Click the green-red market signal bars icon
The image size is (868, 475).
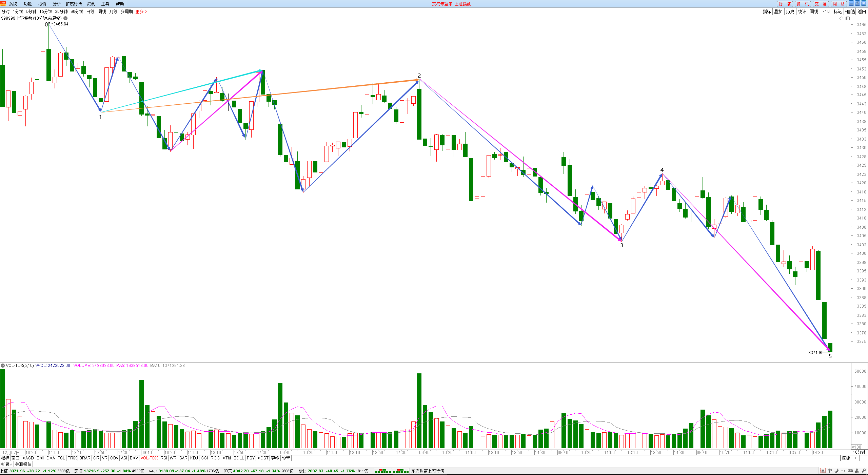392,471
